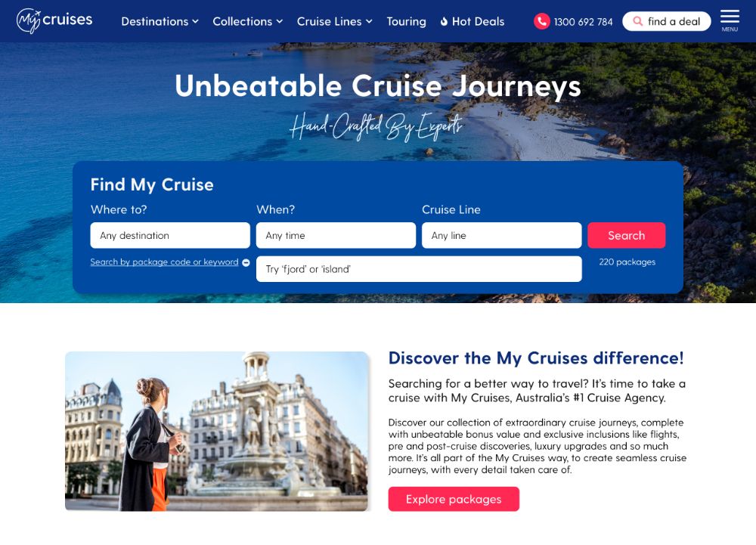Expand the Cruise Lines dropdown menu
This screenshot has width=756, height=545.
coord(335,22)
